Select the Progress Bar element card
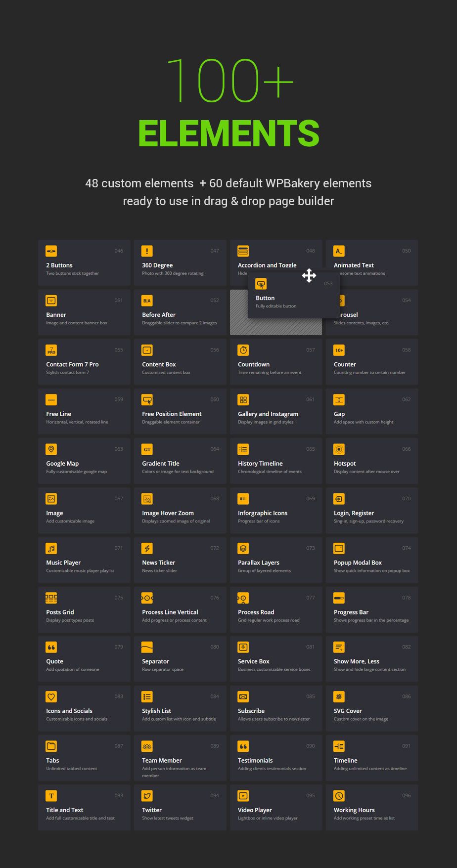 tap(371, 609)
